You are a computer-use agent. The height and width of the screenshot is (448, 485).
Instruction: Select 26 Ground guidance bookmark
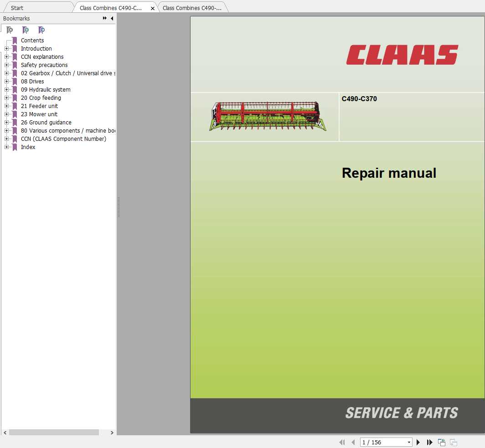(x=46, y=123)
